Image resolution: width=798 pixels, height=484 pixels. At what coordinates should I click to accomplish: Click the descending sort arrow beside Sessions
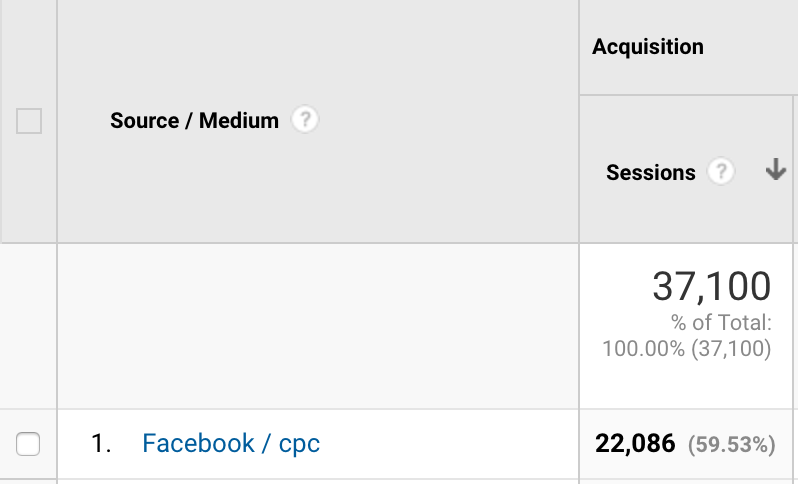[775, 169]
